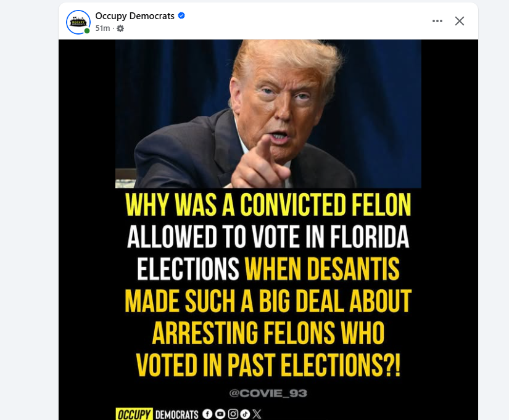Click the Occupy Democrats logo in the image footer

coord(157,414)
